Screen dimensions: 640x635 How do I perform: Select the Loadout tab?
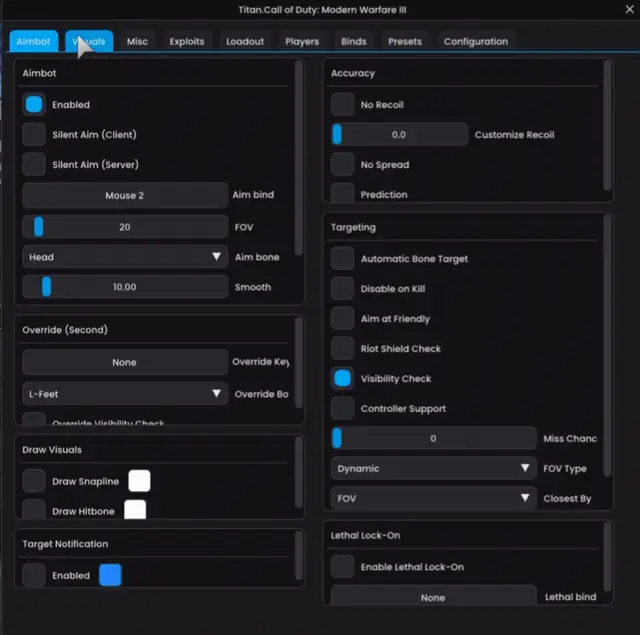click(245, 41)
